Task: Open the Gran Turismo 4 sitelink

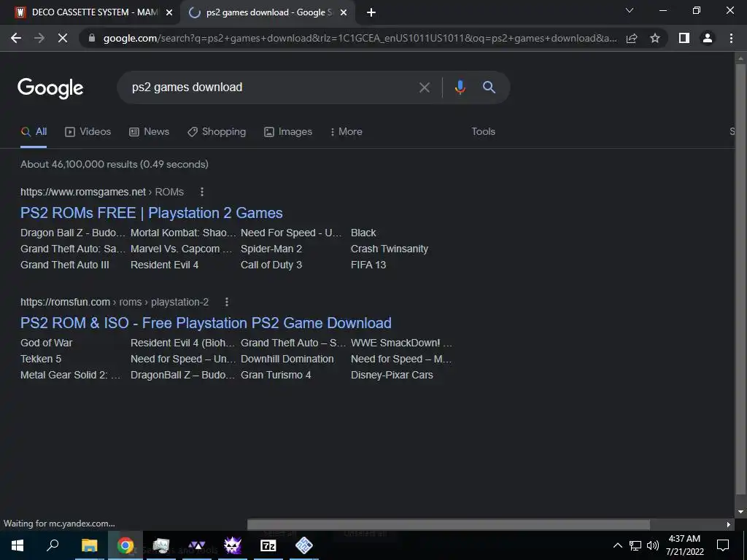Action: click(x=276, y=376)
